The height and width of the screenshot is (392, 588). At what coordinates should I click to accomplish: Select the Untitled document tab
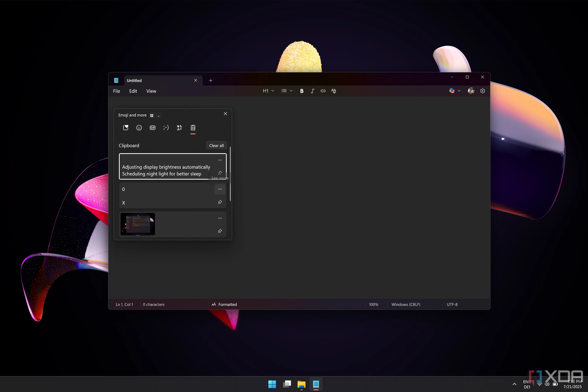[x=134, y=80]
